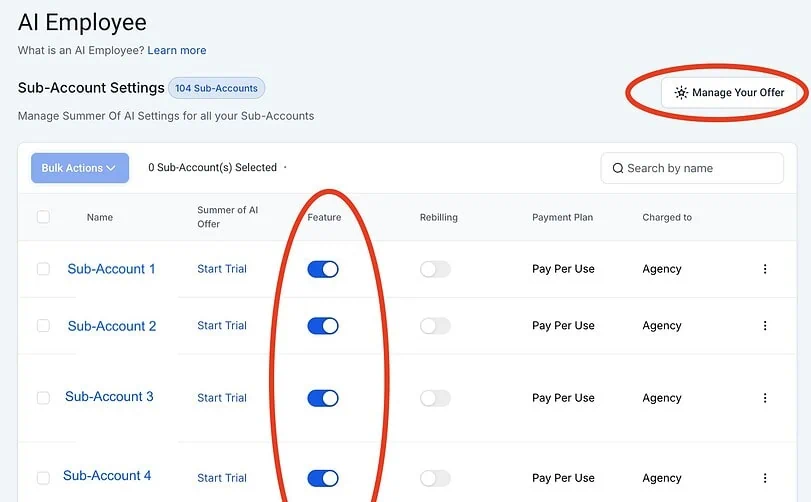Check the box beside Sub-Account 3
This screenshot has height=502, width=811.
[43, 398]
